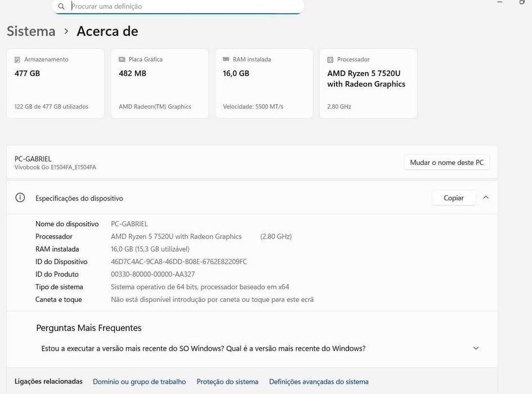Click the Placa Gráfica card icon
Image resolution: width=532 pixels, height=394 pixels.
pyautogui.click(x=122, y=60)
